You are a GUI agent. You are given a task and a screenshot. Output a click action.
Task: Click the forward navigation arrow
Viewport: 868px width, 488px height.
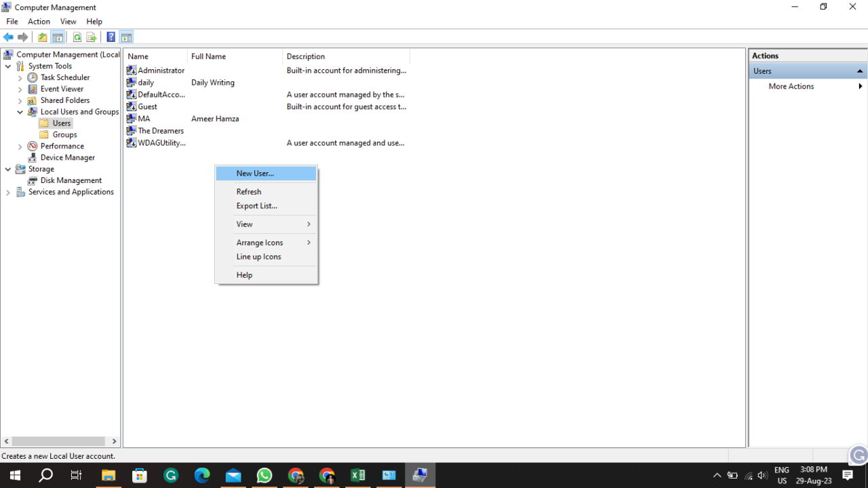pyautogui.click(x=23, y=37)
